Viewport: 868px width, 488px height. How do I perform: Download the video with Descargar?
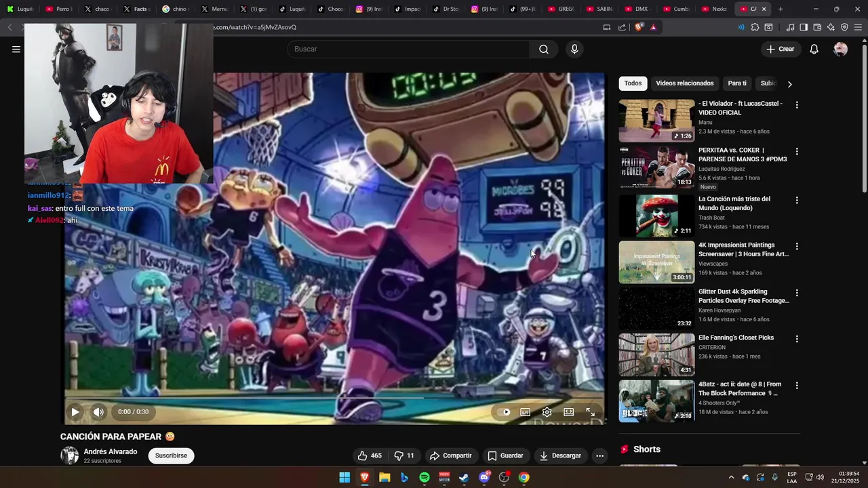click(x=561, y=455)
